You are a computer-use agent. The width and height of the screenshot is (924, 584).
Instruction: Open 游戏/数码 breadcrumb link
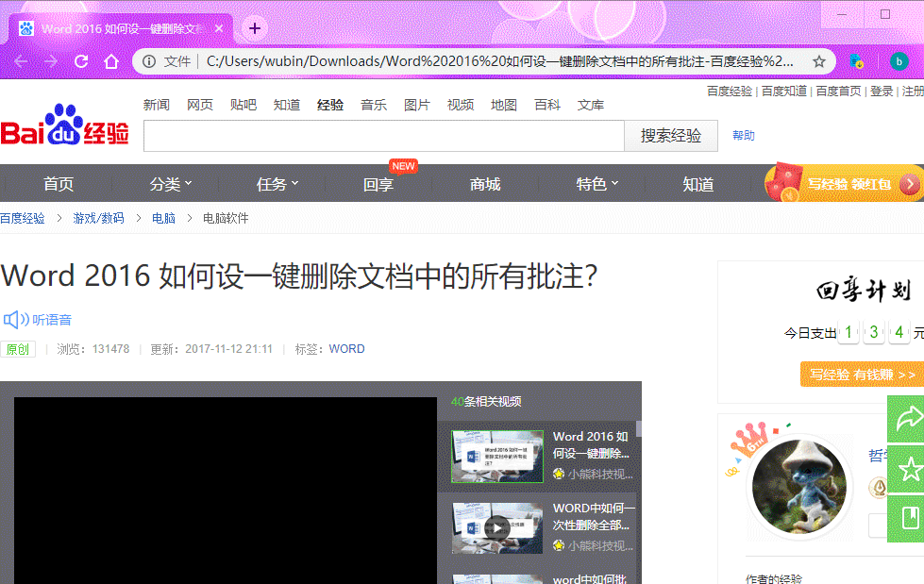(98, 218)
